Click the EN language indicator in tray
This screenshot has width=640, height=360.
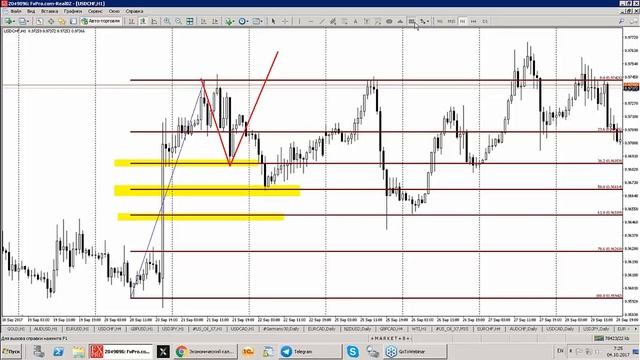tap(560, 351)
